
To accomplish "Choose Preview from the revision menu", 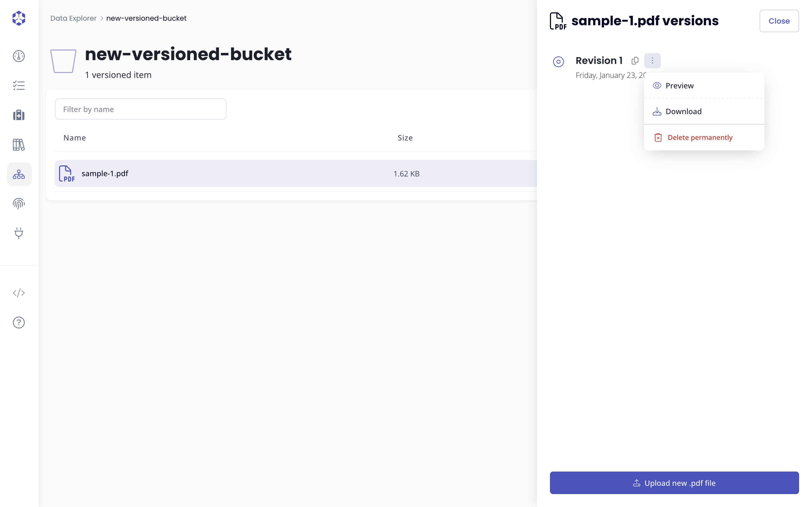I will click(x=704, y=85).
